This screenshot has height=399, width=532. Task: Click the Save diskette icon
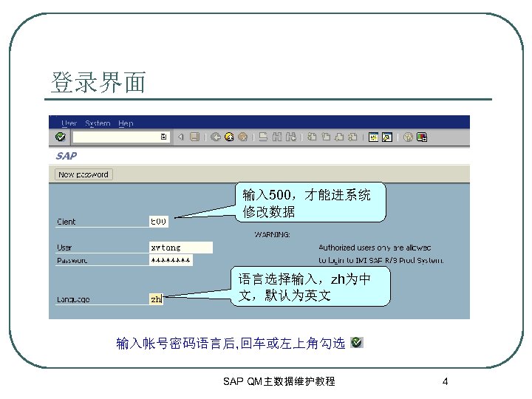tap(195, 137)
